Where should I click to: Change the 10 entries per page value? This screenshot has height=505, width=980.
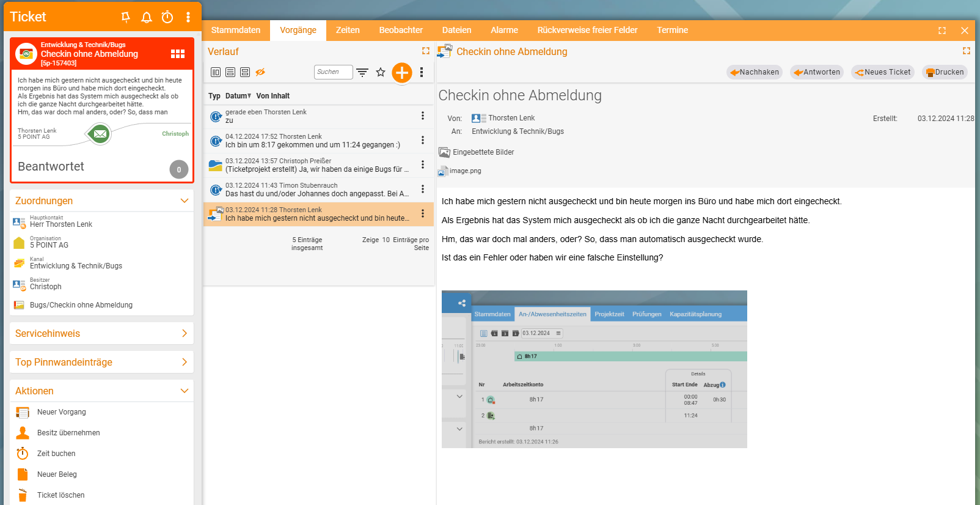click(386, 240)
